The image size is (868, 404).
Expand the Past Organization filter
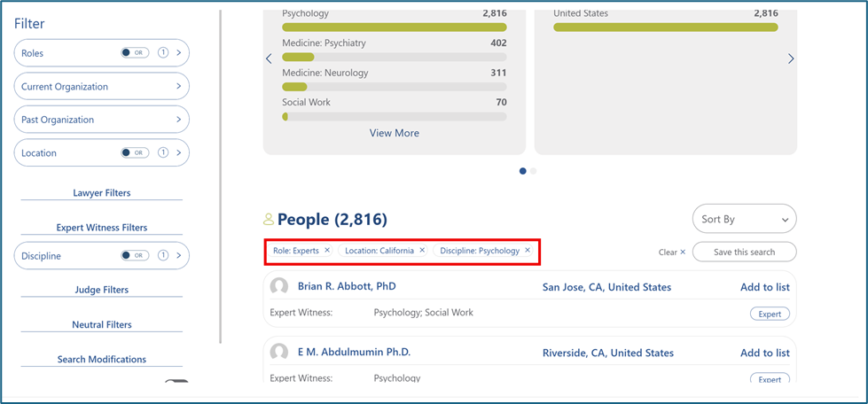point(102,120)
